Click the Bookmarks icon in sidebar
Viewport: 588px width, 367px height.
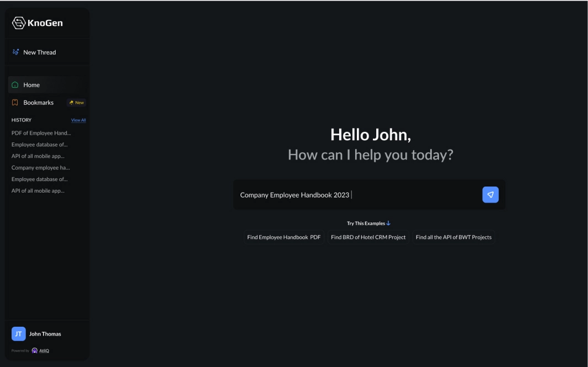click(x=15, y=103)
